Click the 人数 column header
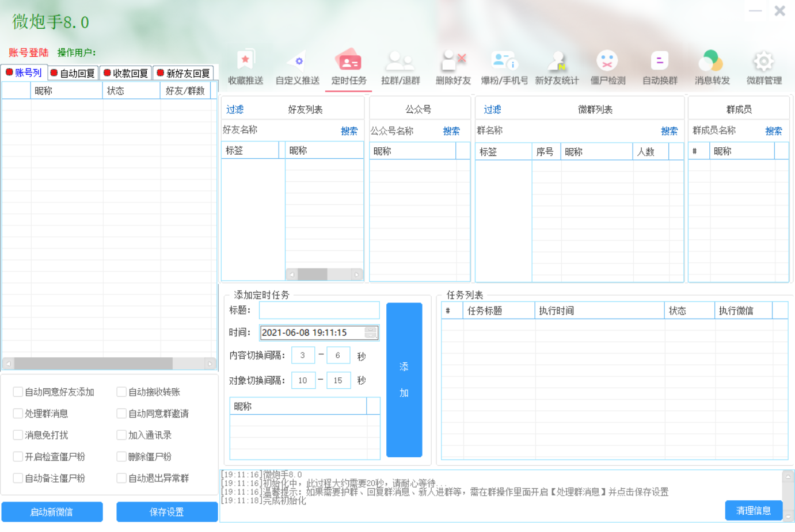 (x=651, y=152)
